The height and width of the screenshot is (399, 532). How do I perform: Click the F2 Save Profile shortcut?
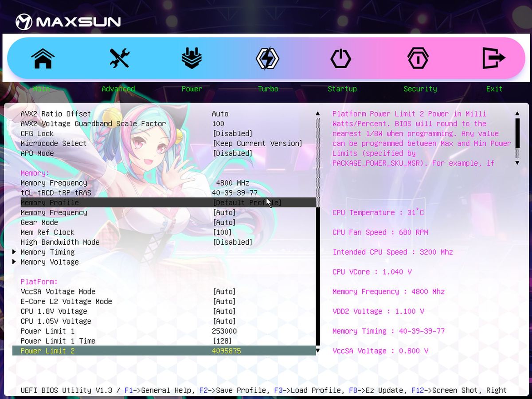click(x=234, y=391)
